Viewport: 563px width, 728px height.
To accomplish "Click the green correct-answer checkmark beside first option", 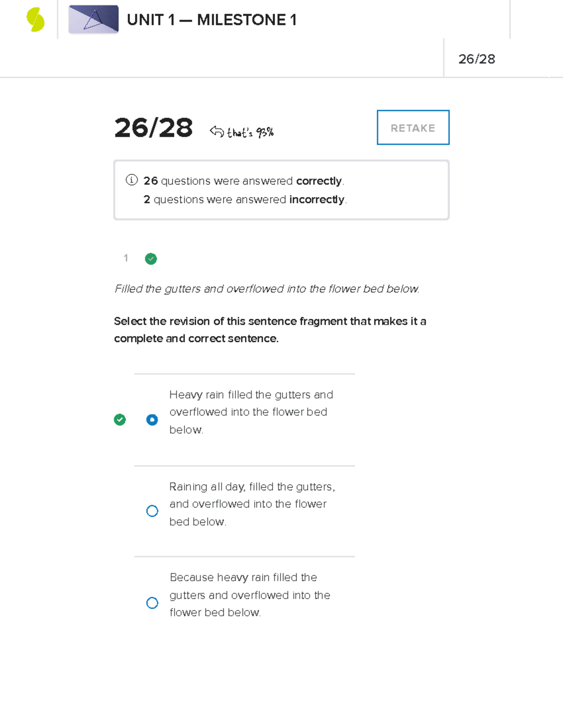I will click(120, 420).
